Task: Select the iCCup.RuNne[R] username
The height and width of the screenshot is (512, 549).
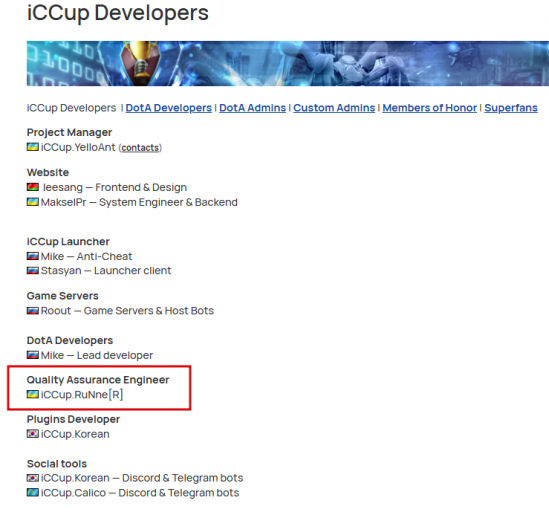Action: point(82,394)
